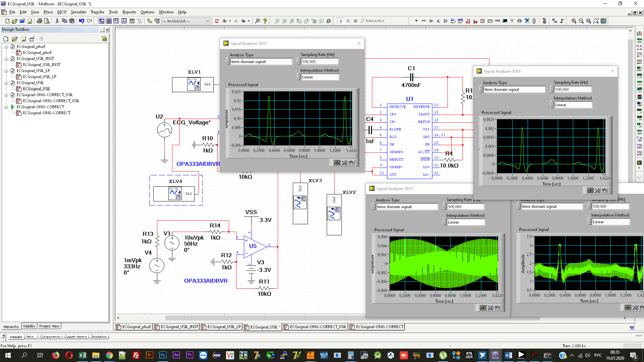Switch to Visibility tab in Design Toolbox
644x362 pixels.
(29, 326)
